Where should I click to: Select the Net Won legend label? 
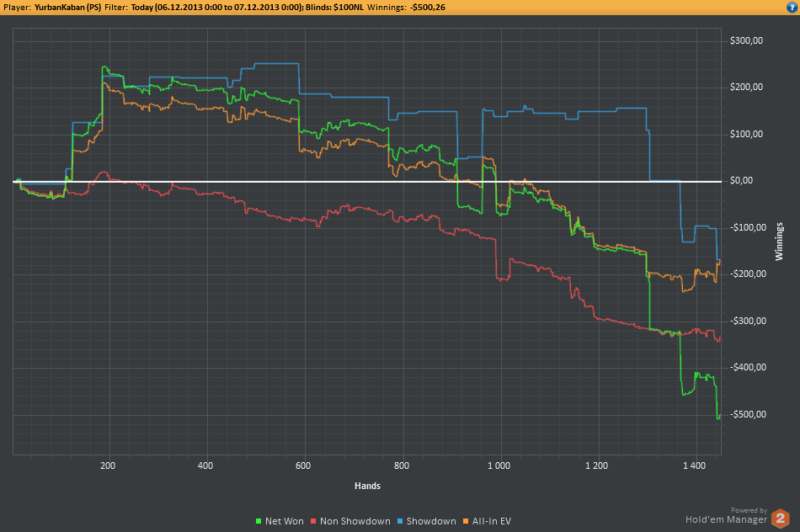[284, 521]
